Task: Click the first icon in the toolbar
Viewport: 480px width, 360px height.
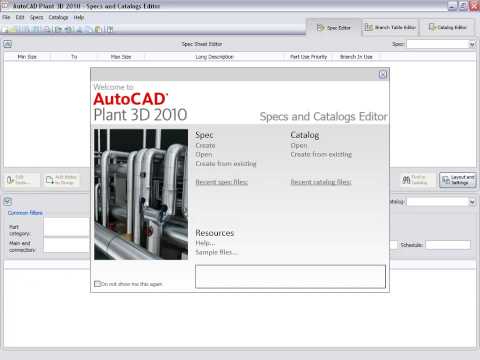Action: tap(5, 29)
